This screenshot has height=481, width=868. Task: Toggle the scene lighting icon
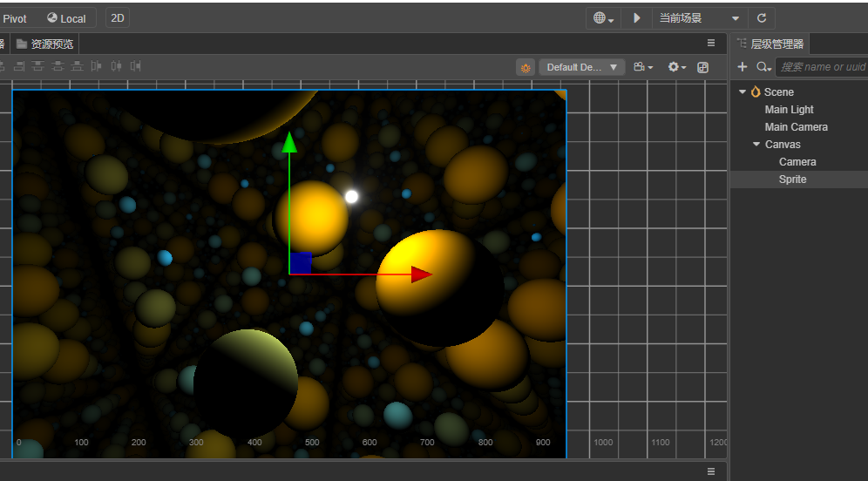[526, 67]
